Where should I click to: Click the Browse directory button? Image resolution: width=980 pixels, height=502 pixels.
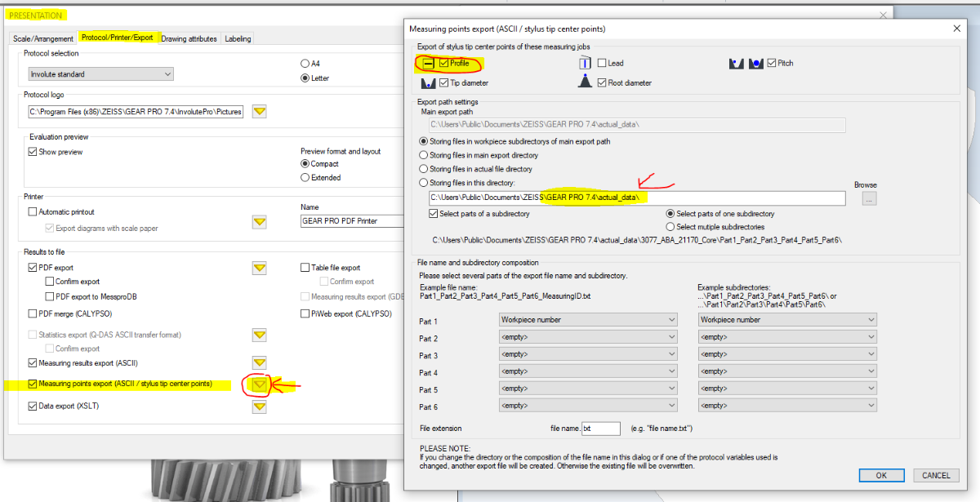[x=868, y=198]
